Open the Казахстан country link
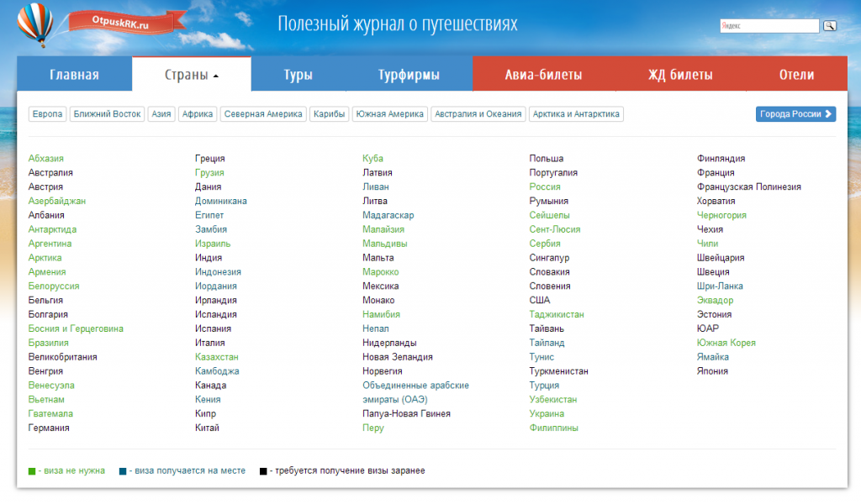Image resolution: width=861 pixels, height=504 pixels. 216,357
